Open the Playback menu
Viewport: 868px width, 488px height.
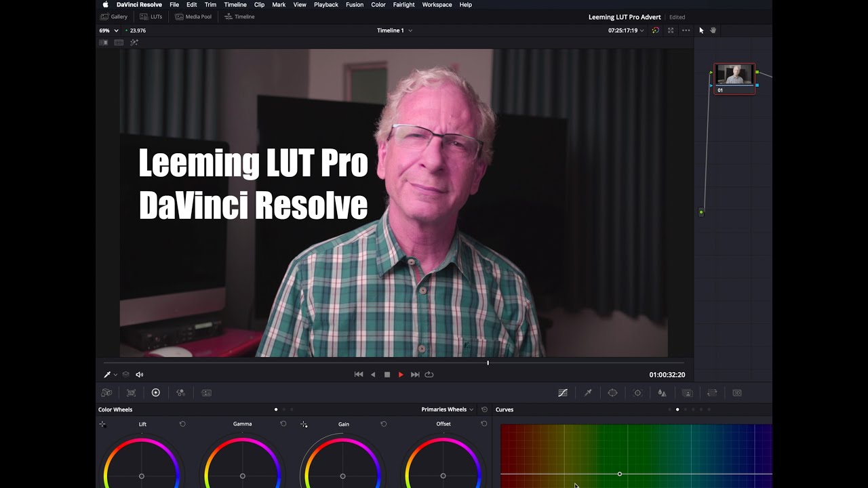coord(326,5)
